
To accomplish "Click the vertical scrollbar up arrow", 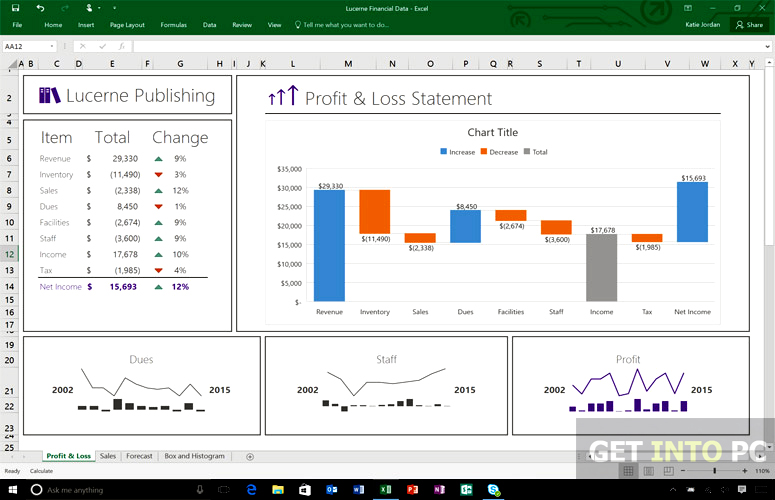I will (x=770, y=63).
